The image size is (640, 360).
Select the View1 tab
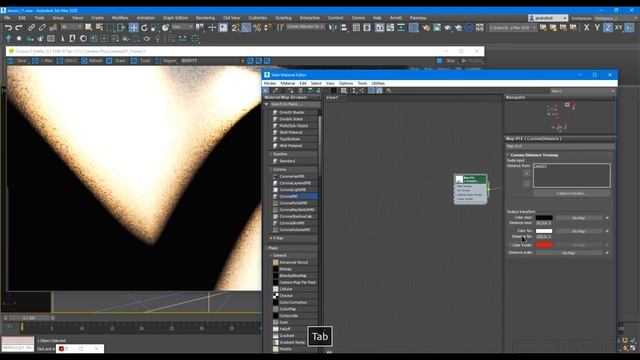pos(333,98)
